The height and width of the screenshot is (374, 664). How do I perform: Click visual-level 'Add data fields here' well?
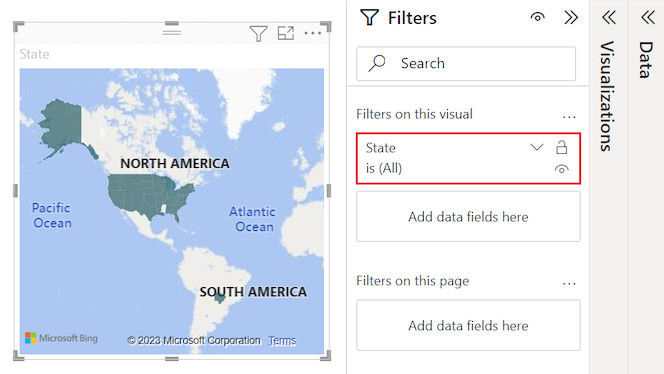468,216
